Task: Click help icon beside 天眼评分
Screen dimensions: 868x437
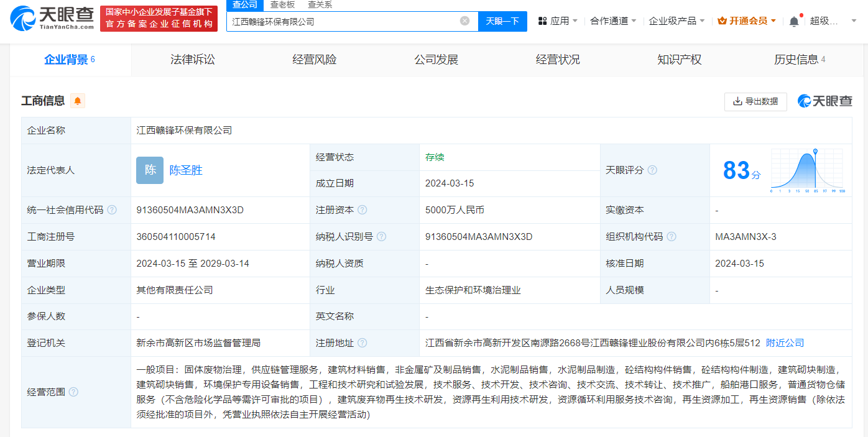Action: pyautogui.click(x=652, y=170)
